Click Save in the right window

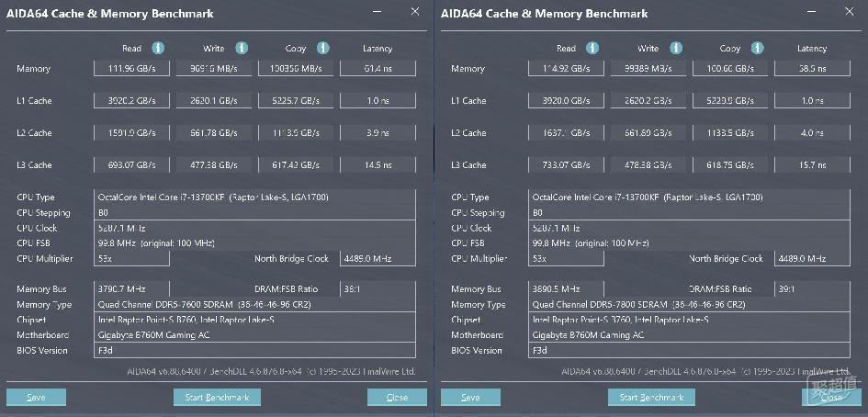[470, 397]
